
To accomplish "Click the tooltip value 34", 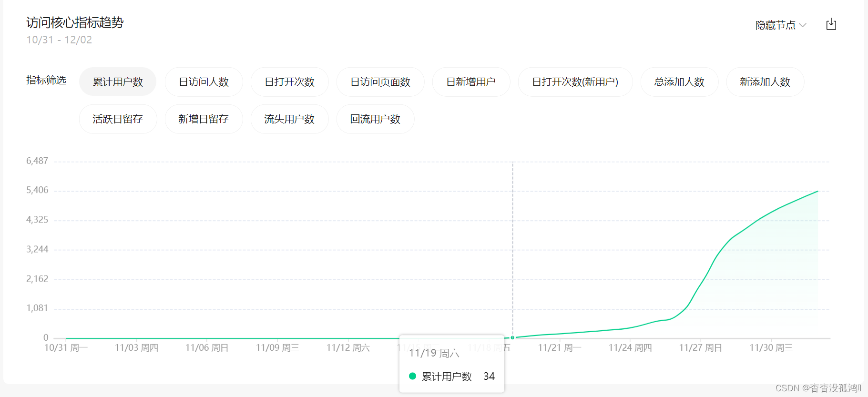I will click(x=489, y=376).
